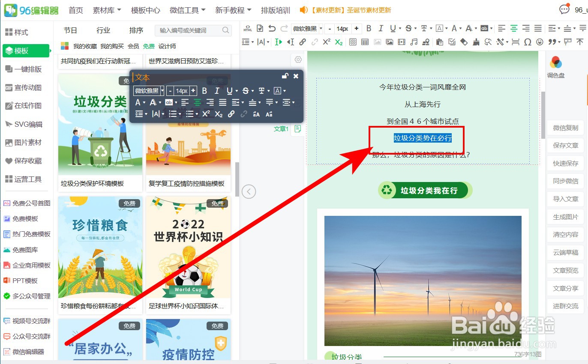Toggle center alignment in floating toolbar

coord(197,102)
